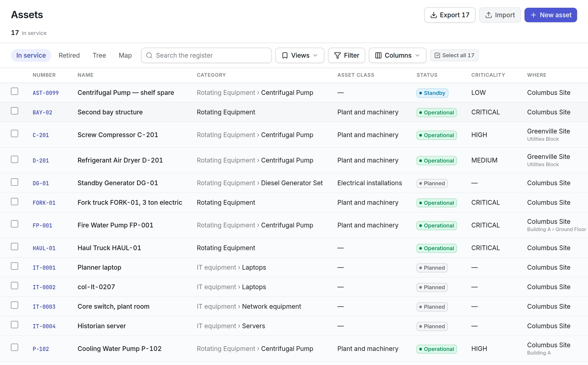Open asset link IT-0002
The width and height of the screenshot is (588, 365).
point(44,287)
